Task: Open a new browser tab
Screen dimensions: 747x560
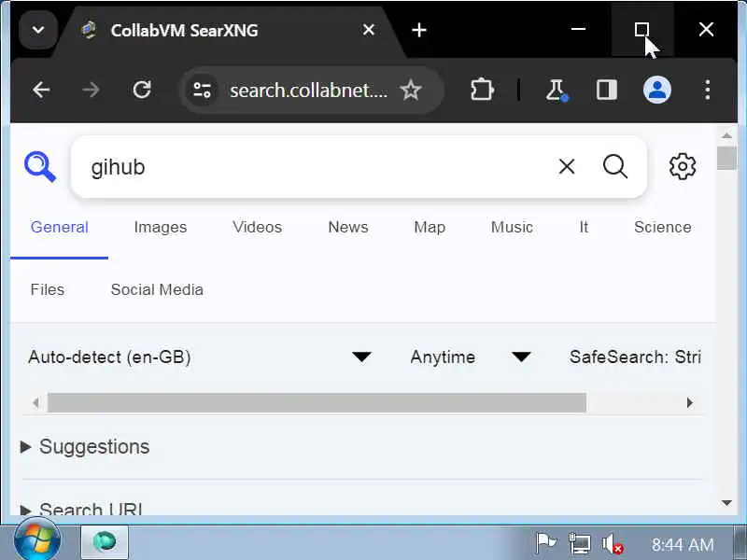Action: [x=418, y=31]
